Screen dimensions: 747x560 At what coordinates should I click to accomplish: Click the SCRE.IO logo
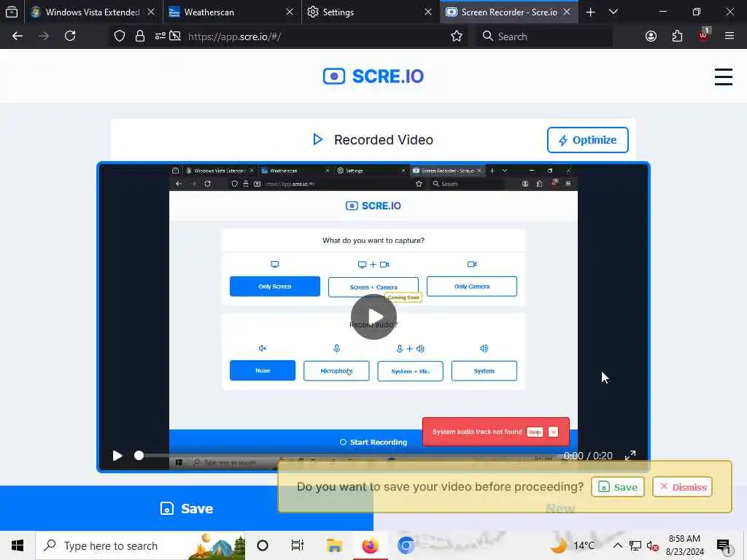pyautogui.click(x=373, y=76)
